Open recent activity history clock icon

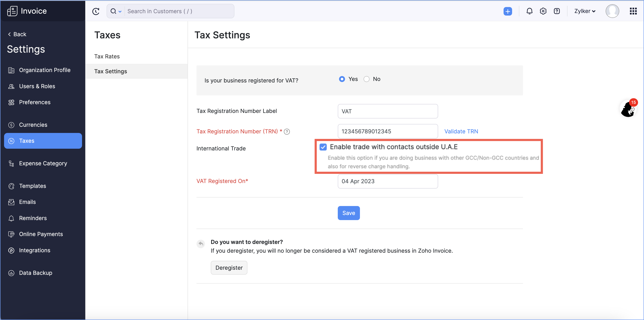tap(96, 11)
